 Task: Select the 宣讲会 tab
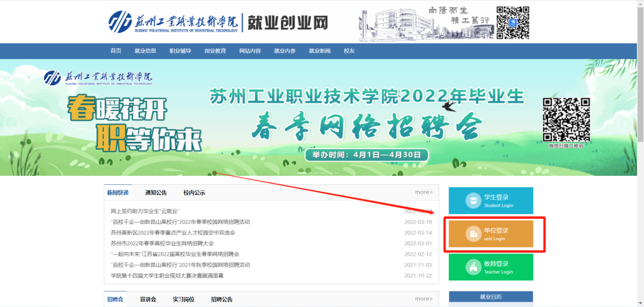click(x=148, y=299)
